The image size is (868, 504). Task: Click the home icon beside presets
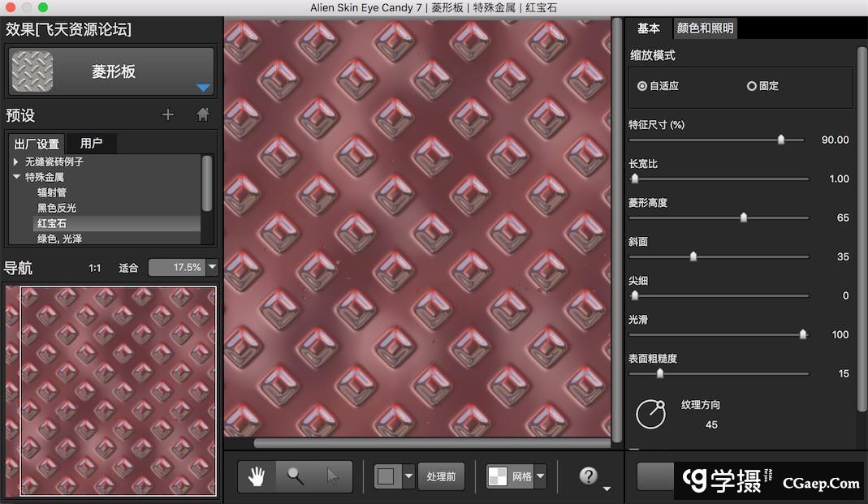tap(203, 115)
